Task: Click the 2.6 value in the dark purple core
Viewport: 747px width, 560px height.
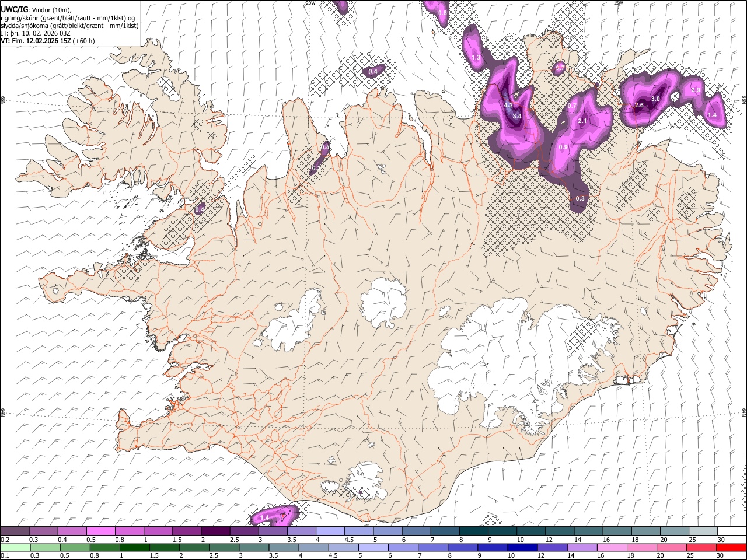Action: point(639,106)
